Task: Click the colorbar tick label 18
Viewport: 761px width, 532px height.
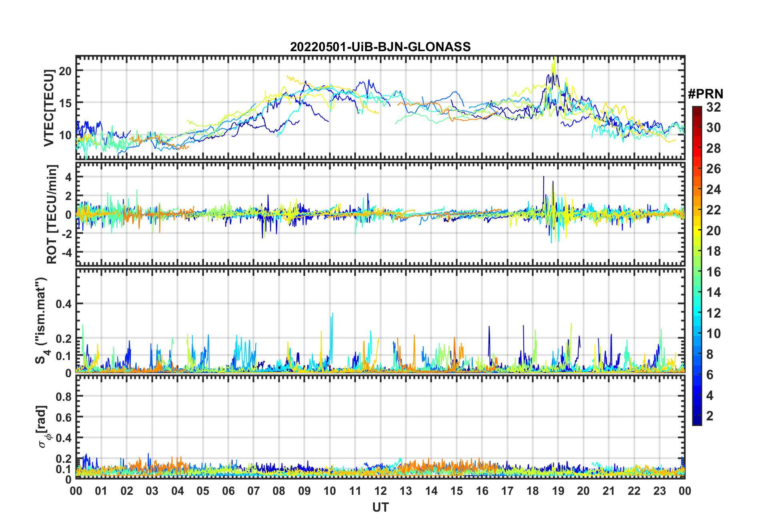Action: coord(713,251)
